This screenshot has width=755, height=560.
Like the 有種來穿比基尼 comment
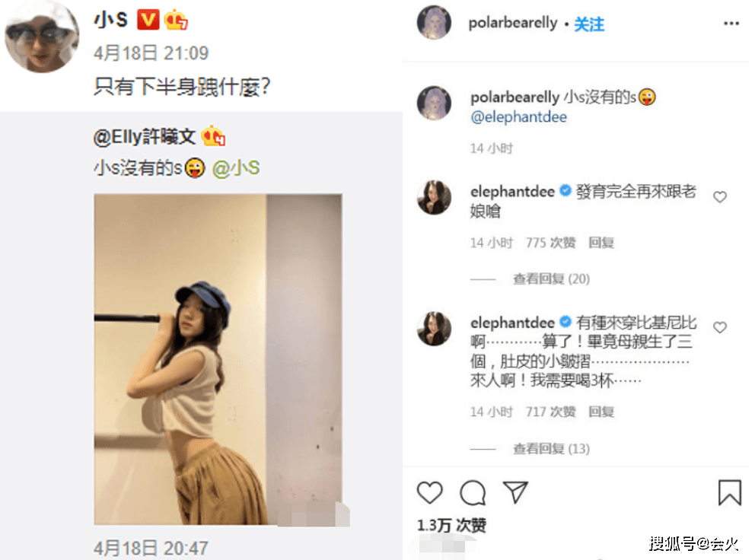[720, 327]
